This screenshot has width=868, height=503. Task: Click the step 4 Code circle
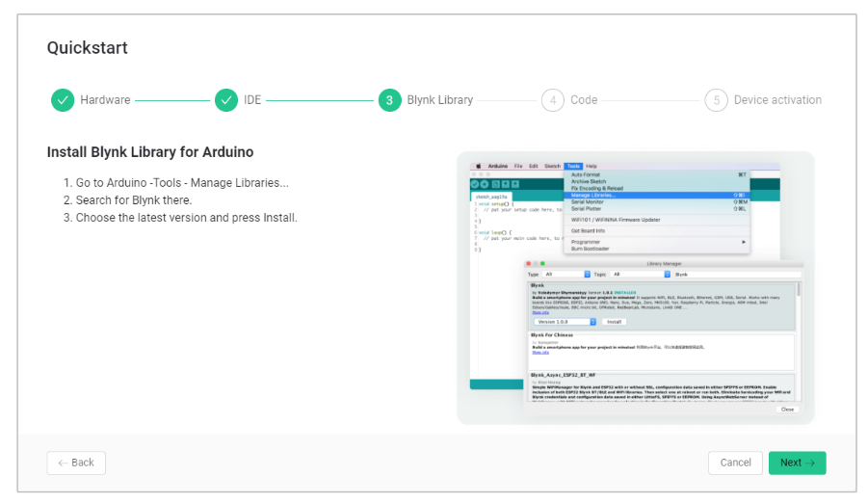pyautogui.click(x=552, y=100)
